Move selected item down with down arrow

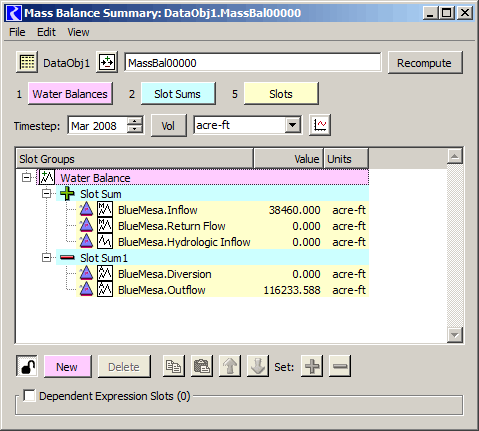[x=258, y=366]
